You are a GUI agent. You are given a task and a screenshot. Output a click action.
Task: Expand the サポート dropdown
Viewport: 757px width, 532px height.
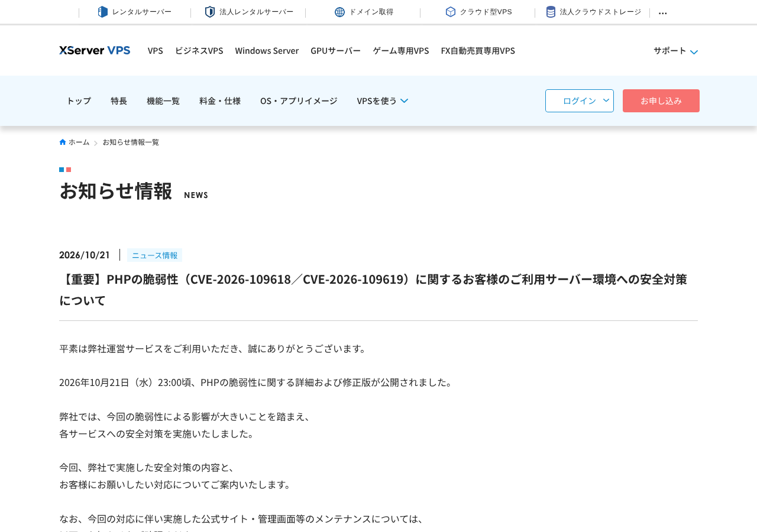tap(675, 51)
